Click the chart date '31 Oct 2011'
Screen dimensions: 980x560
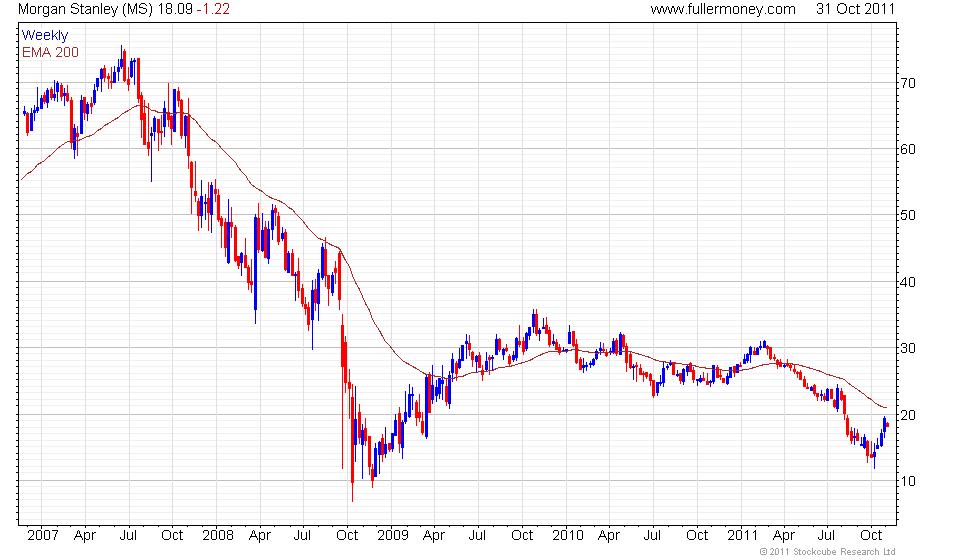pyautogui.click(x=855, y=9)
